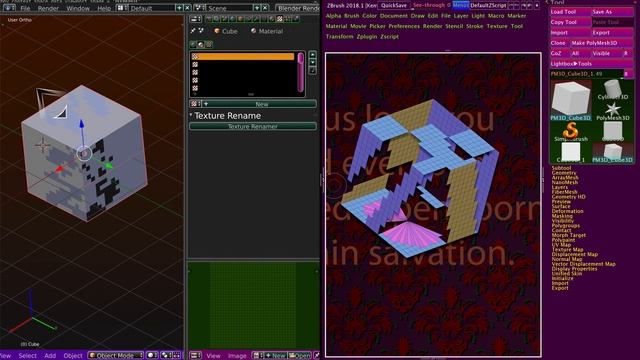Open the Object Mode dropdown
Screen dimensions: 640x360
point(116,356)
